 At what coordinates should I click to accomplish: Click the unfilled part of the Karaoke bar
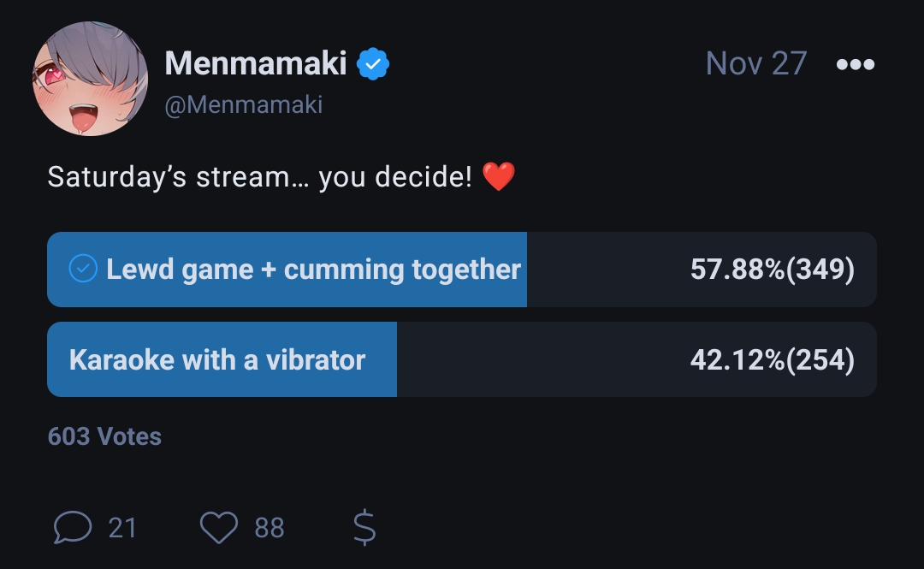637,359
